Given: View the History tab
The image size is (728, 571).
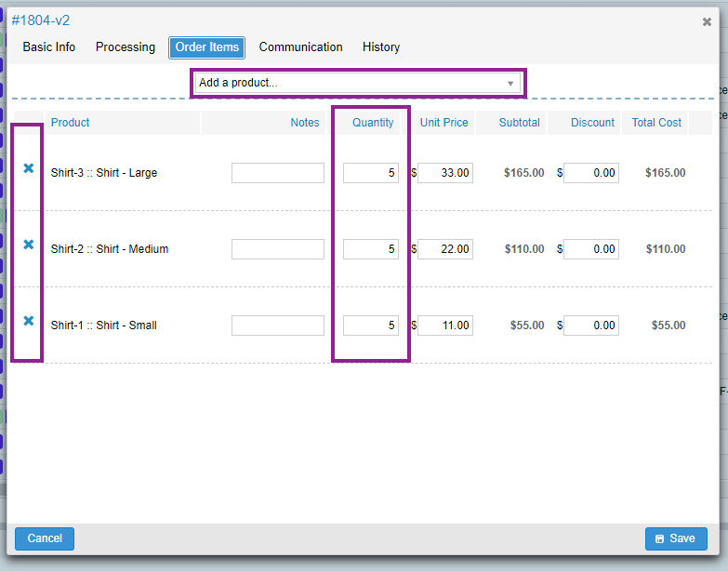Looking at the screenshot, I should [x=381, y=47].
